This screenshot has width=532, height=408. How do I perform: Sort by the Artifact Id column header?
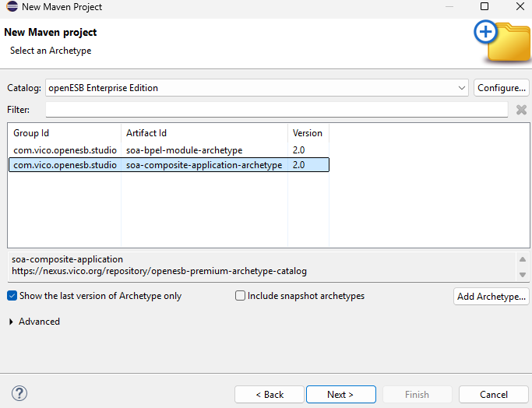[205, 133]
